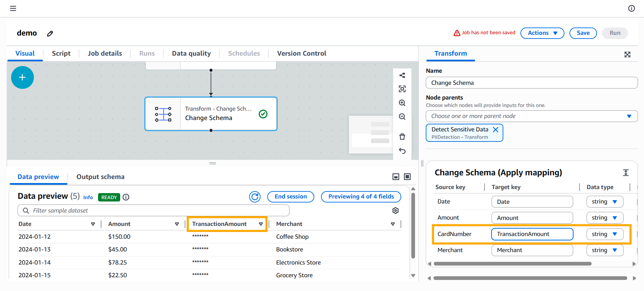Click the Filter sample dataset search box
Screen dimensions: 644x291
[x=153, y=211]
